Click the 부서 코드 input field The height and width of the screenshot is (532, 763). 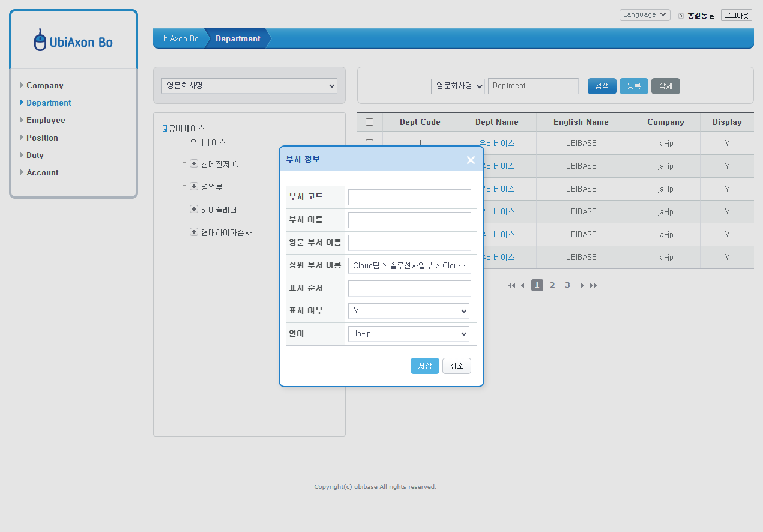click(409, 197)
